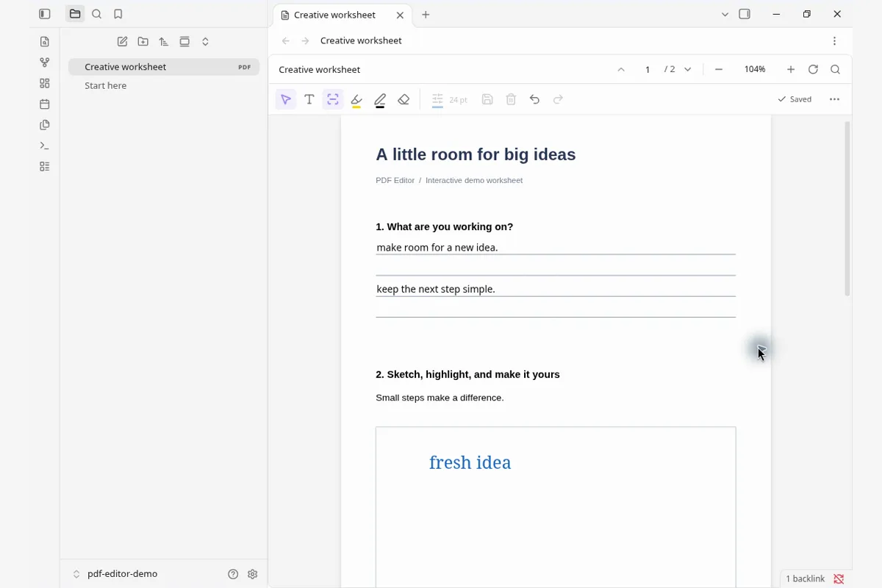Open the search tab in sidebar

pyautogui.click(x=96, y=14)
